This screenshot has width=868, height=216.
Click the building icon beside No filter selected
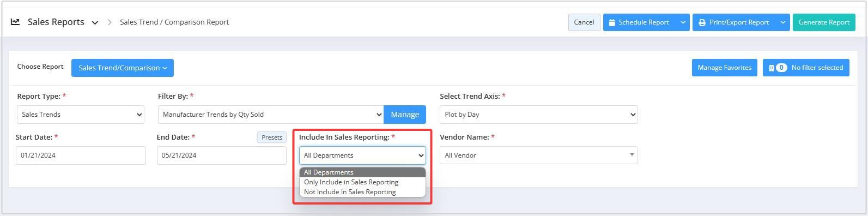771,68
